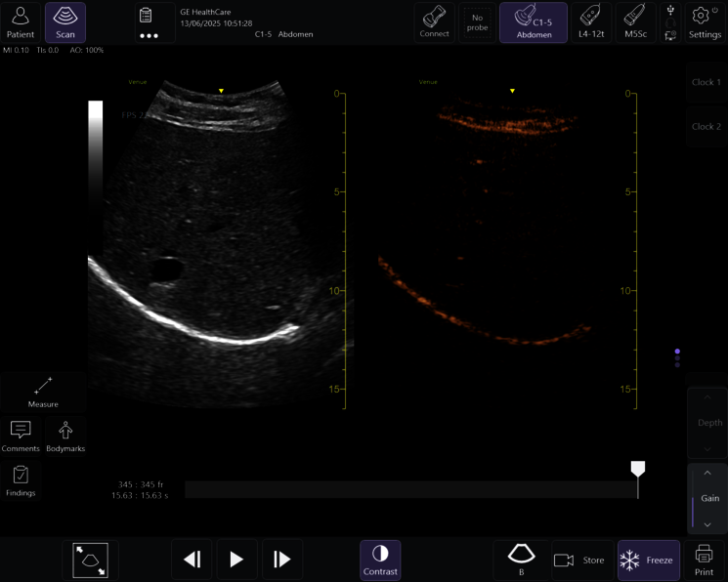The image size is (728, 582).
Task: Open Settings
Action: click(705, 21)
